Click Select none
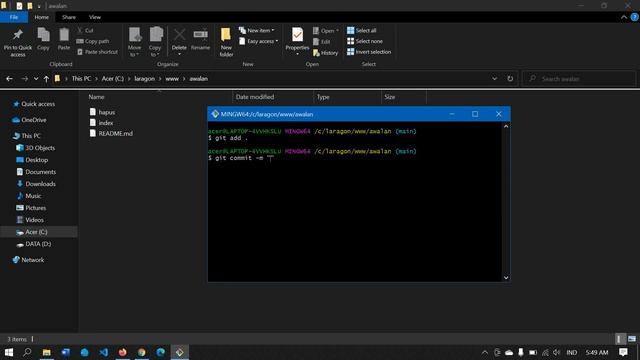 click(x=365, y=41)
